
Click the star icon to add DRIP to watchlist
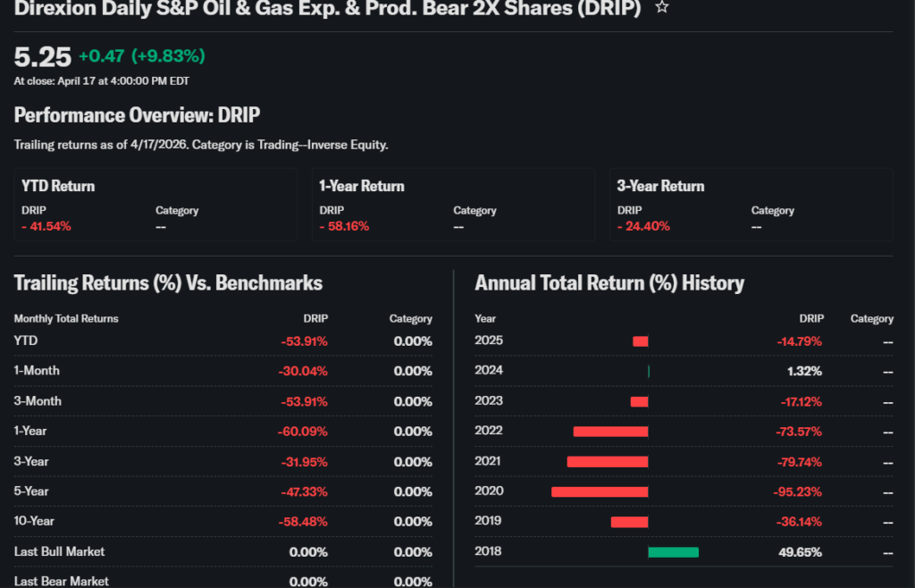[661, 7]
